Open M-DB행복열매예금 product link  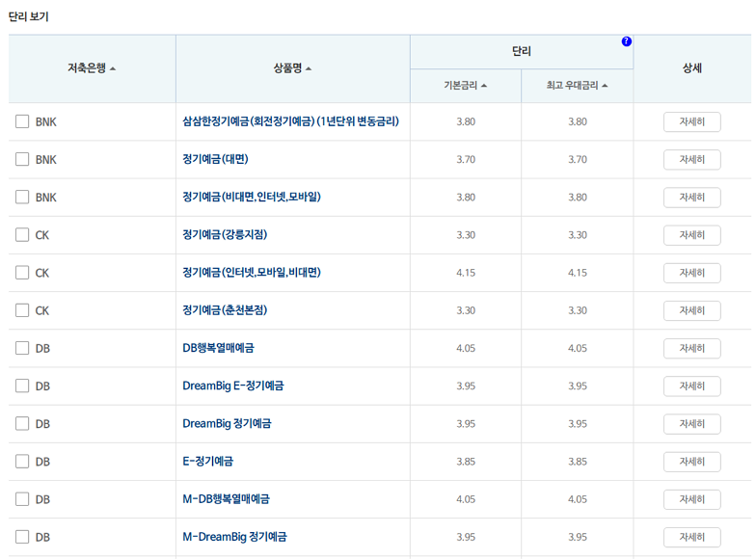226,499
